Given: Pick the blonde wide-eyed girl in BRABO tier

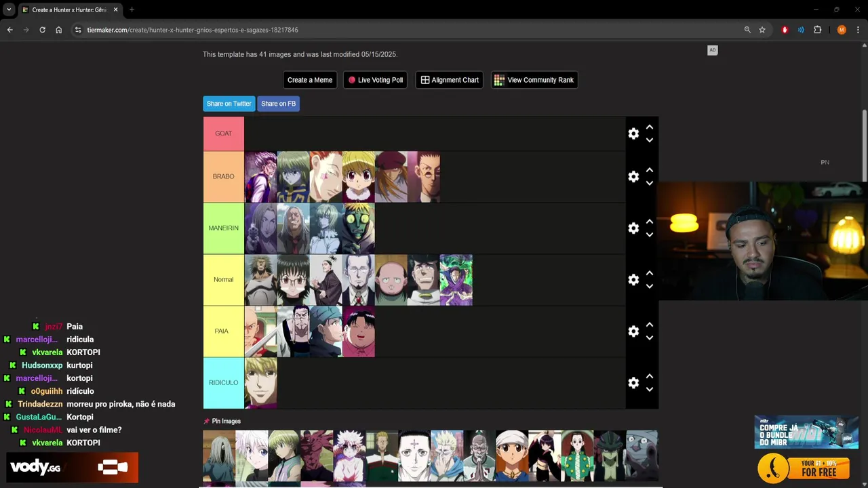Looking at the screenshot, I should tap(359, 177).
